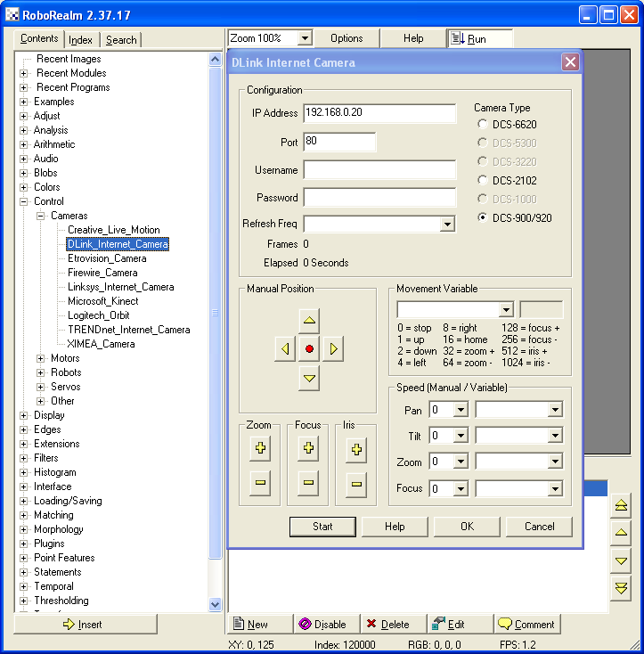Image resolution: width=644 pixels, height=654 pixels.
Task: Select the DCS-900/920 radio button
Action: tap(484, 217)
